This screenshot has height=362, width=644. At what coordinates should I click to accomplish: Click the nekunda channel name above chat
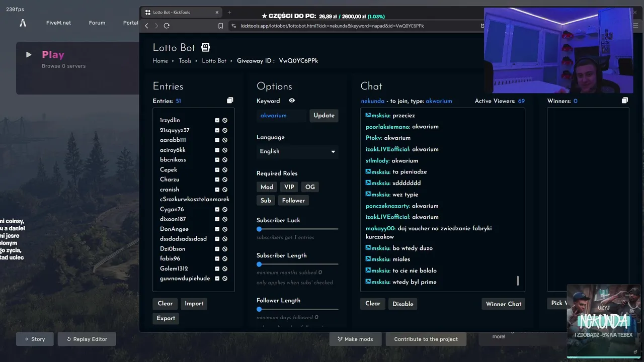[x=372, y=101]
